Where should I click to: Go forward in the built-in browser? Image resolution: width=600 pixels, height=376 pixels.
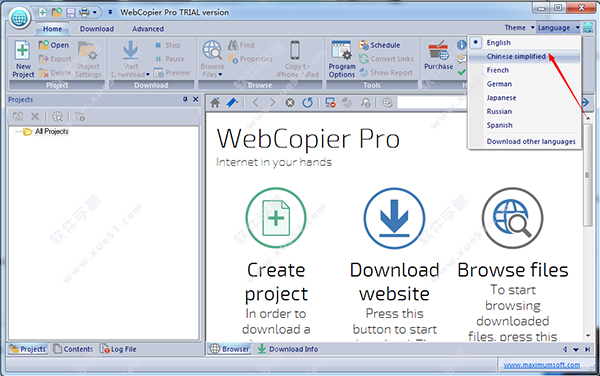pos(272,103)
